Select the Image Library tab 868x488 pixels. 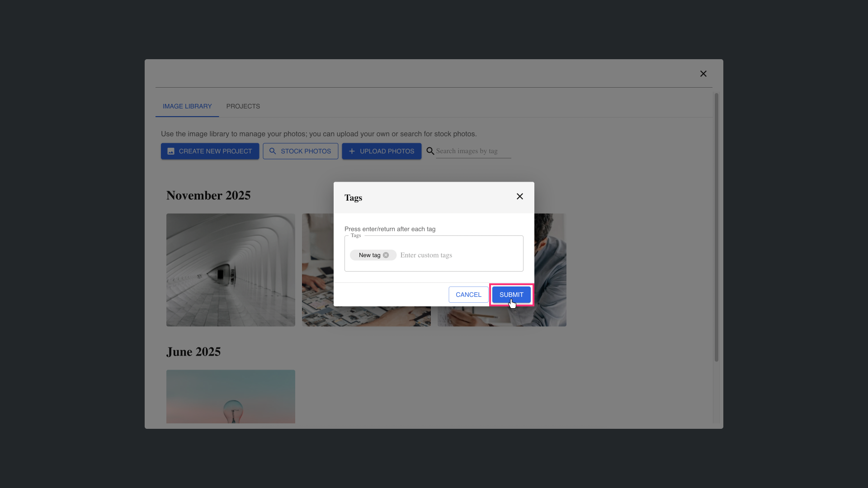(x=187, y=106)
